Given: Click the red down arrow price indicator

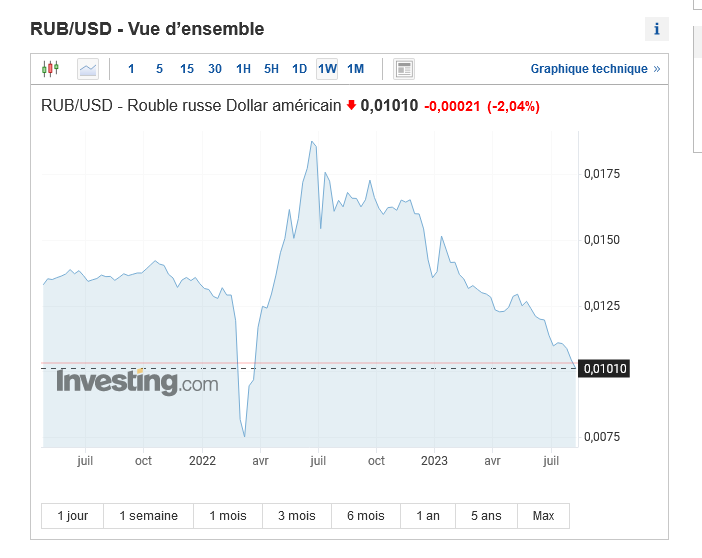Looking at the screenshot, I should pyautogui.click(x=351, y=104).
